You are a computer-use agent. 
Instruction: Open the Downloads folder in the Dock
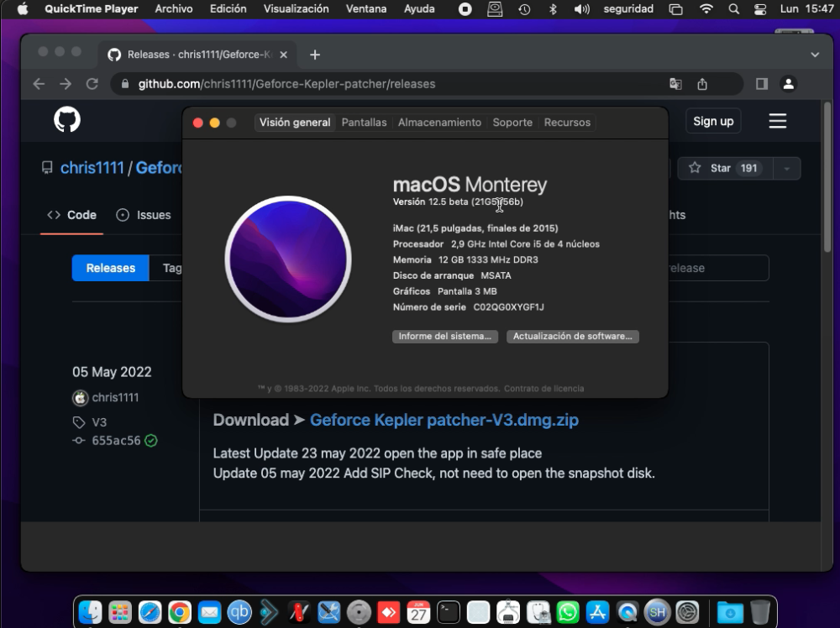tap(730, 612)
